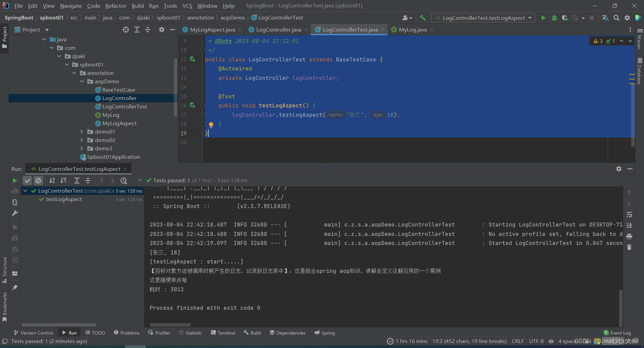The width and height of the screenshot is (644, 348).
Task: Open Project panel options gear
Action: (x=161, y=30)
